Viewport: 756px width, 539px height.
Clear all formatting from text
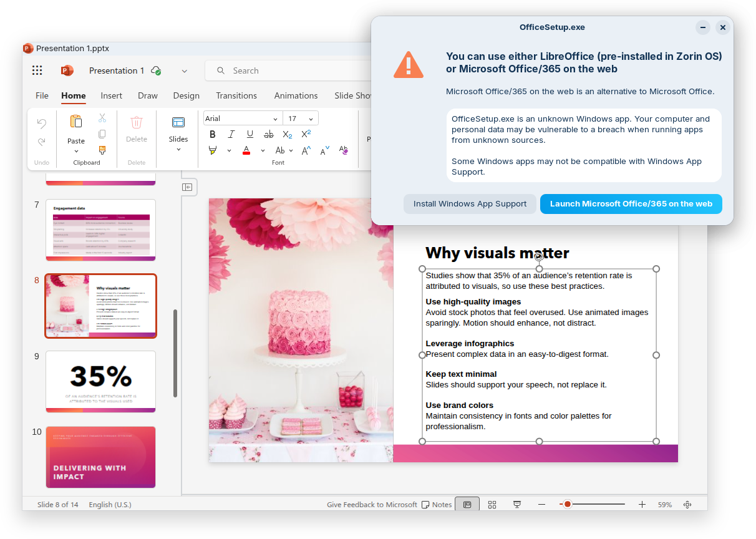pos(344,150)
